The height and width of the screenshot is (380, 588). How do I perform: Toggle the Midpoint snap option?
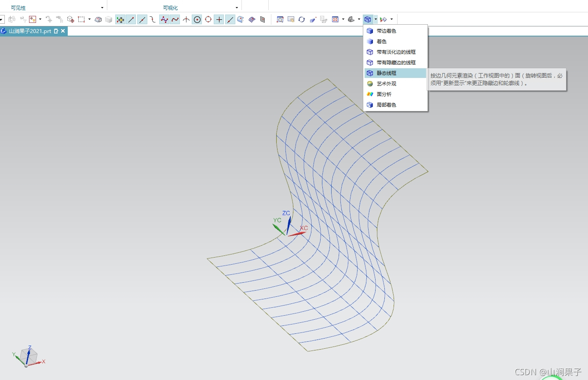coord(142,19)
